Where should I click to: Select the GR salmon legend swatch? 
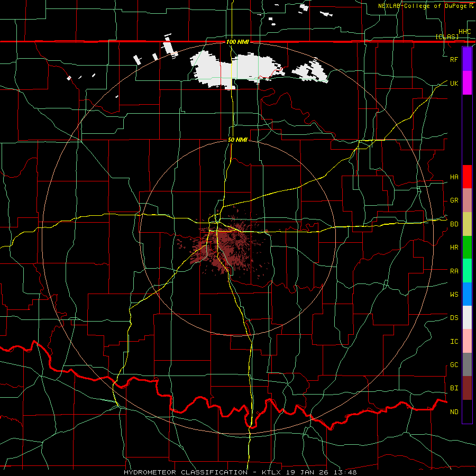tap(467, 200)
